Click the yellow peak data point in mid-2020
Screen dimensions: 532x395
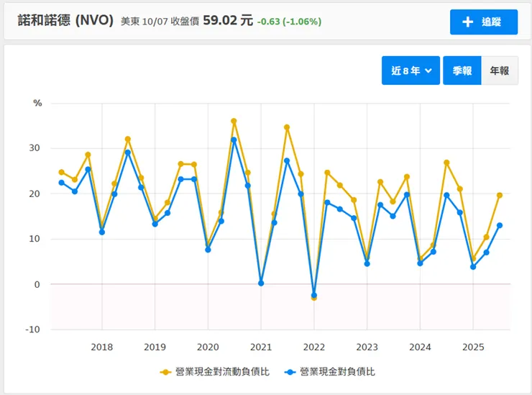234,122
